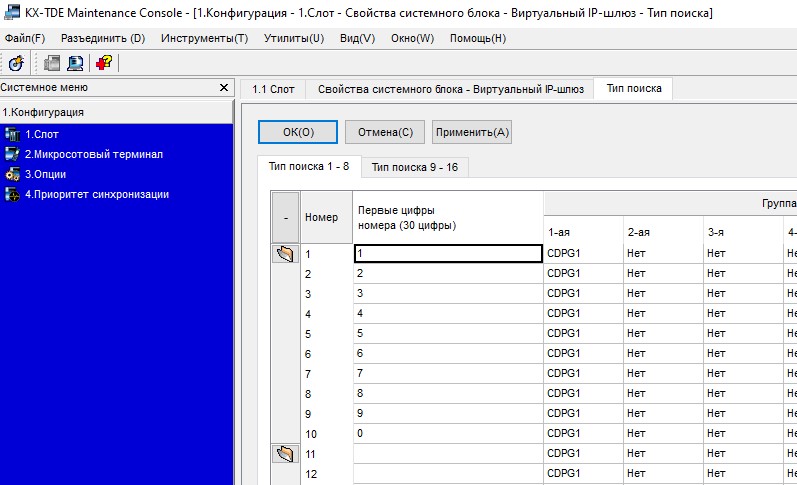Click the first toolbar icon with clock symbol
Screen dimensions: 797x485
16,63
